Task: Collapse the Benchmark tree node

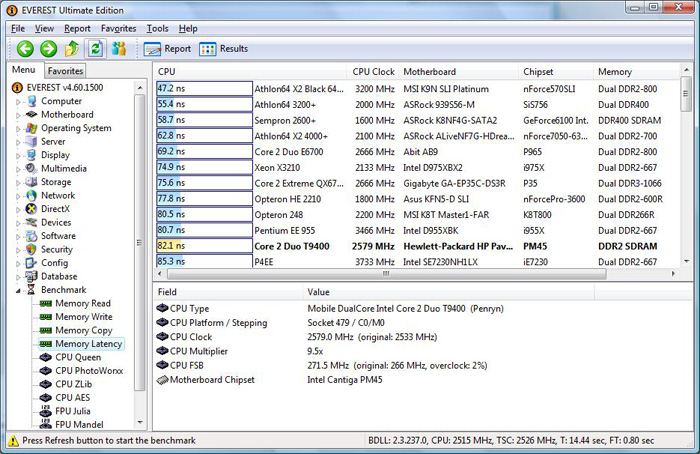Action: (x=19, y=291)
